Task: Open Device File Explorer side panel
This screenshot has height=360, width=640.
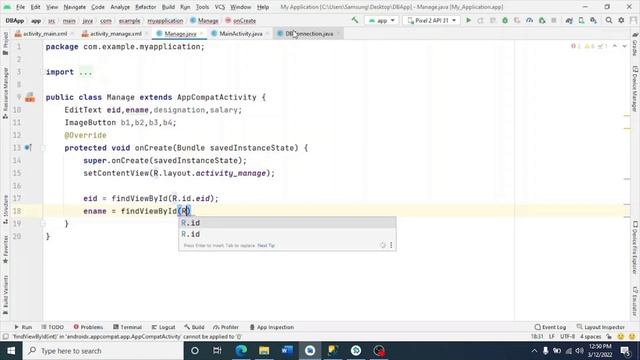Action: click(635, 247)
